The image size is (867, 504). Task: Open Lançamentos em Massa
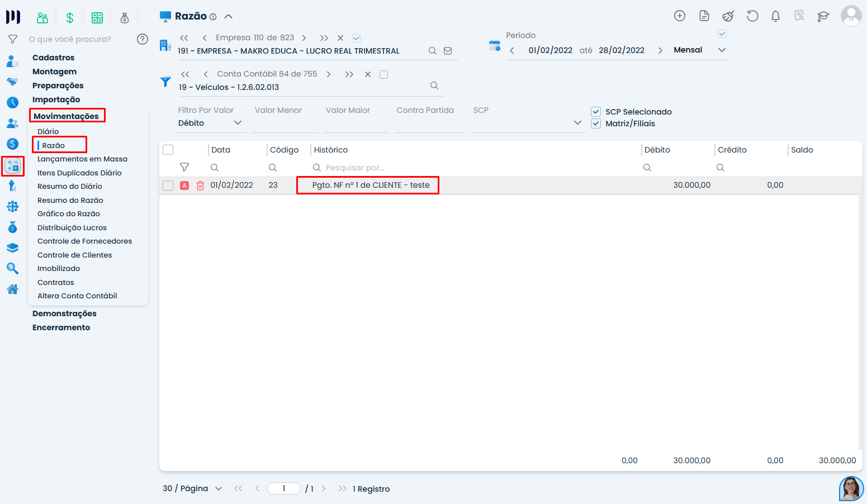click(x=82, y=159)
